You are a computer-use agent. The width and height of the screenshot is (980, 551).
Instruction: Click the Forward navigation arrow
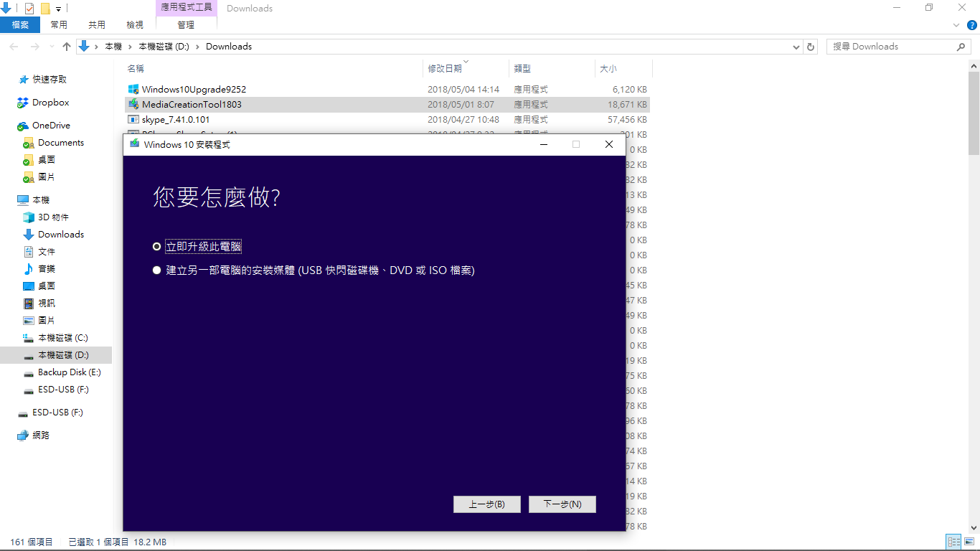point(34,47)
